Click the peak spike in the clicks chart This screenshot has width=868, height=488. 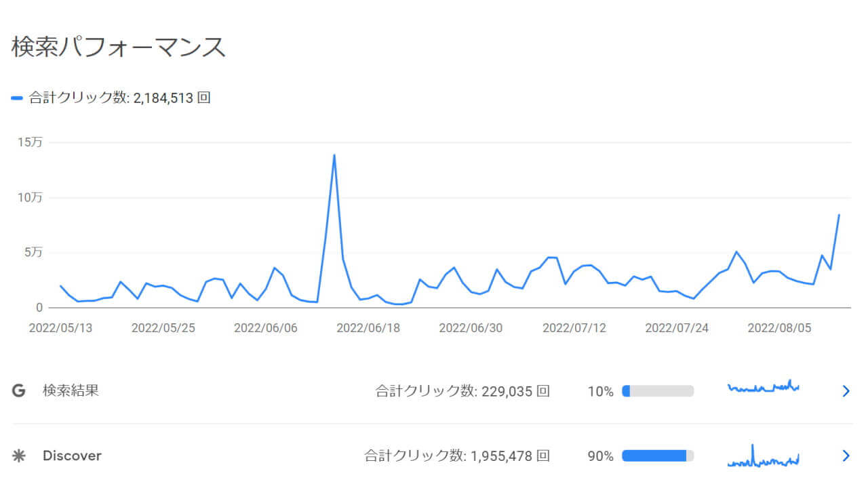pos(334,156)
